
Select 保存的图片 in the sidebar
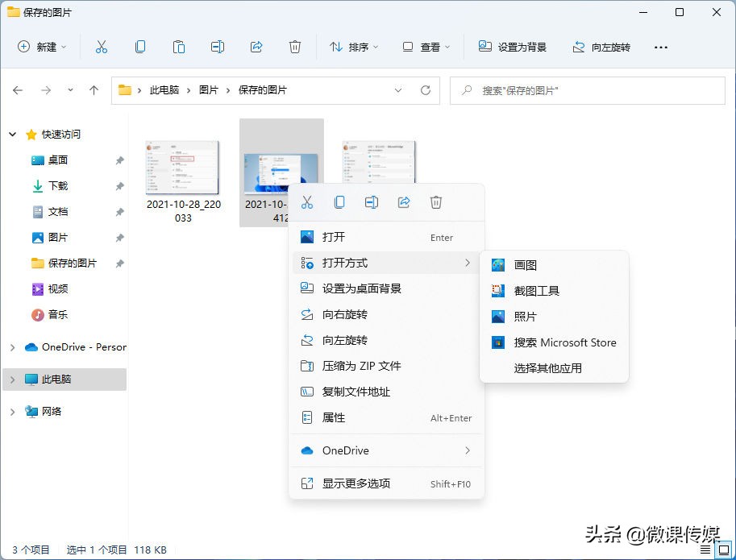(73, 263)
